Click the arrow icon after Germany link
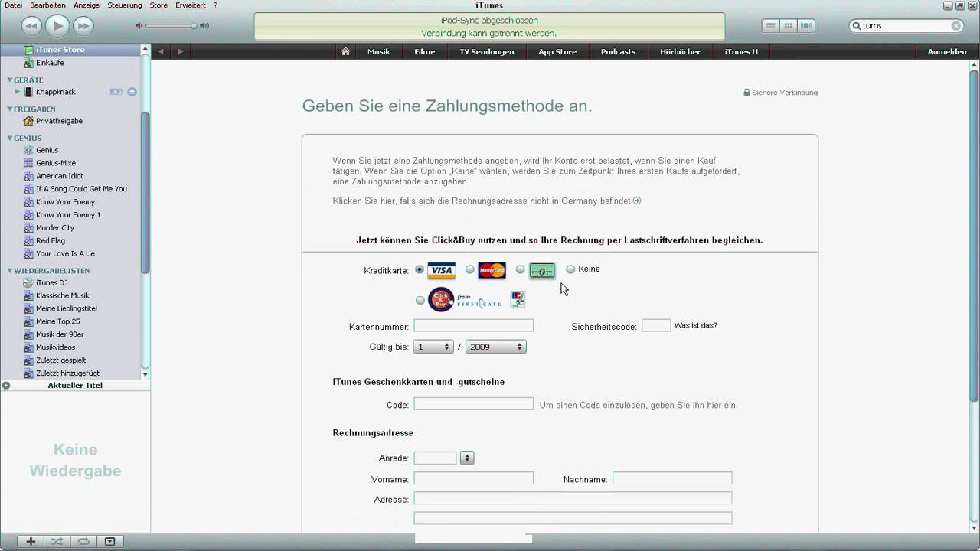The image size is (980, 551). tap(637, 201)
